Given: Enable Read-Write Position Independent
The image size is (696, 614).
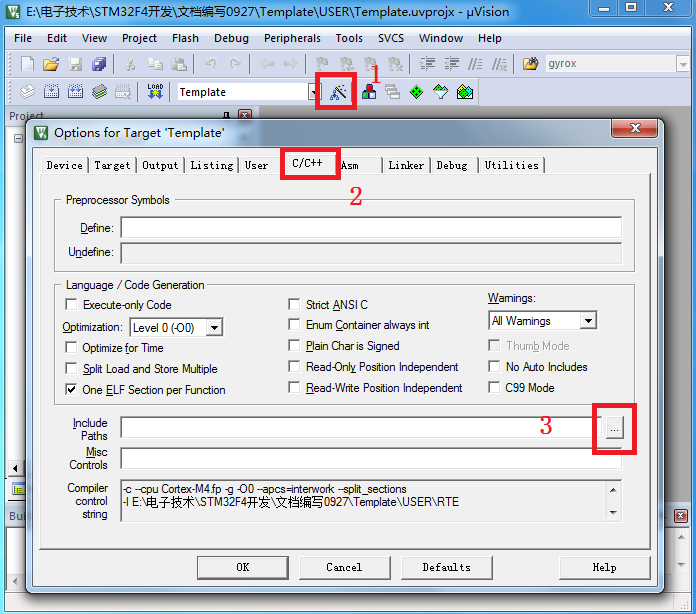Looking at the screenshot, I should coord(294,388).
